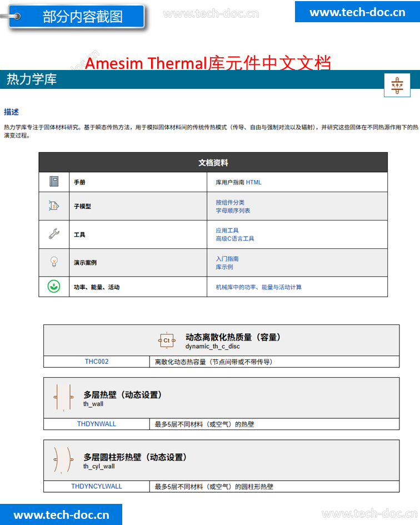This screenshot has height=525, width=420.
Task: Open the 按组件分类 link
Action: (230, 202)
